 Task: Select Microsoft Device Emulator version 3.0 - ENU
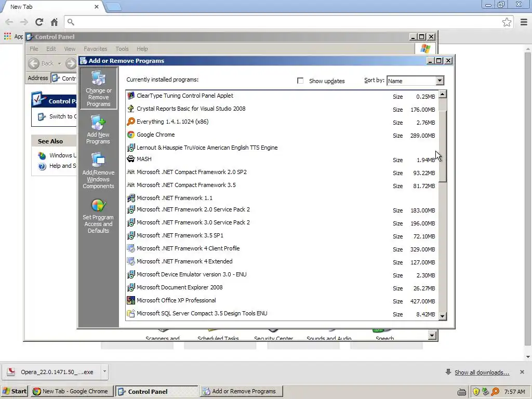282,274
